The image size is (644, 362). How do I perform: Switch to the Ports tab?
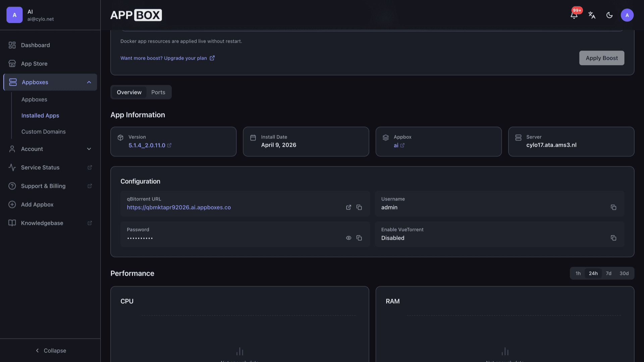(158, 92)
